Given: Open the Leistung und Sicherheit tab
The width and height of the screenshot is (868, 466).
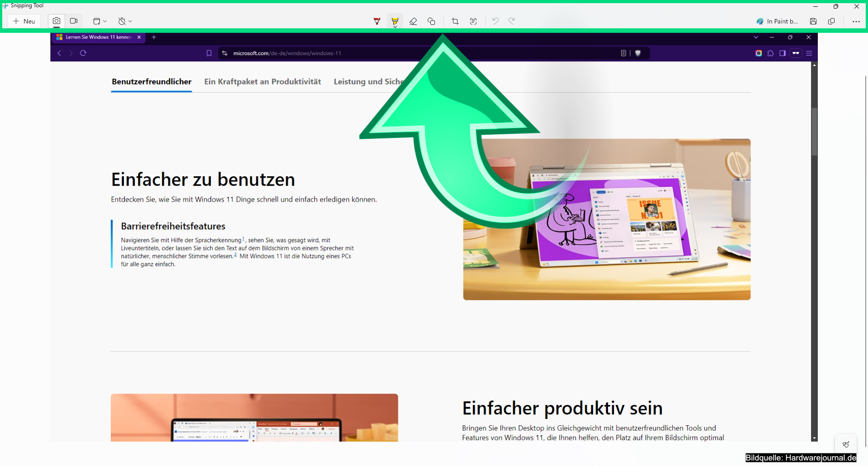Looking at the screenshot, I should [x=368, y=82].
